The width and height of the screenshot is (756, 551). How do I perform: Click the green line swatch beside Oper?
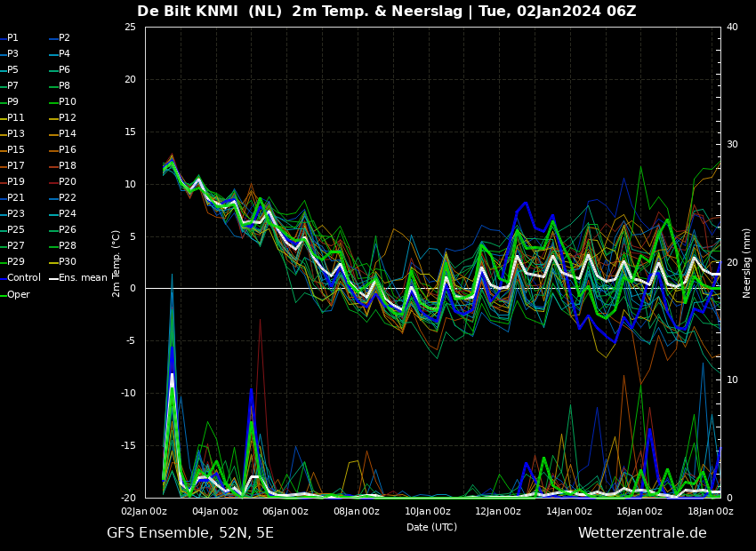[3, 295]
